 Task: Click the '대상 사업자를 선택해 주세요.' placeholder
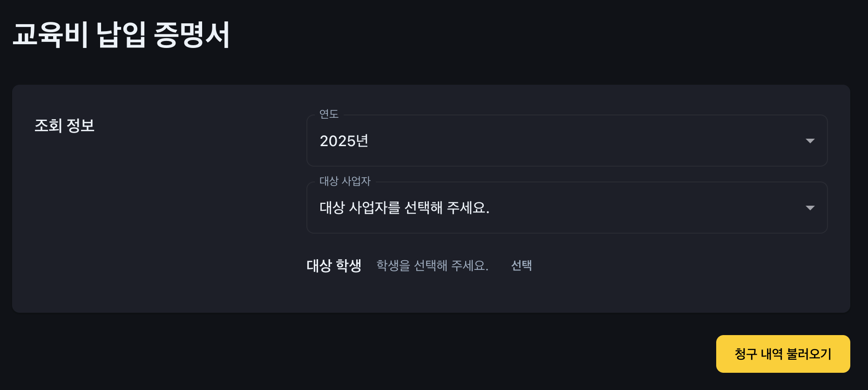coord(404,208)
